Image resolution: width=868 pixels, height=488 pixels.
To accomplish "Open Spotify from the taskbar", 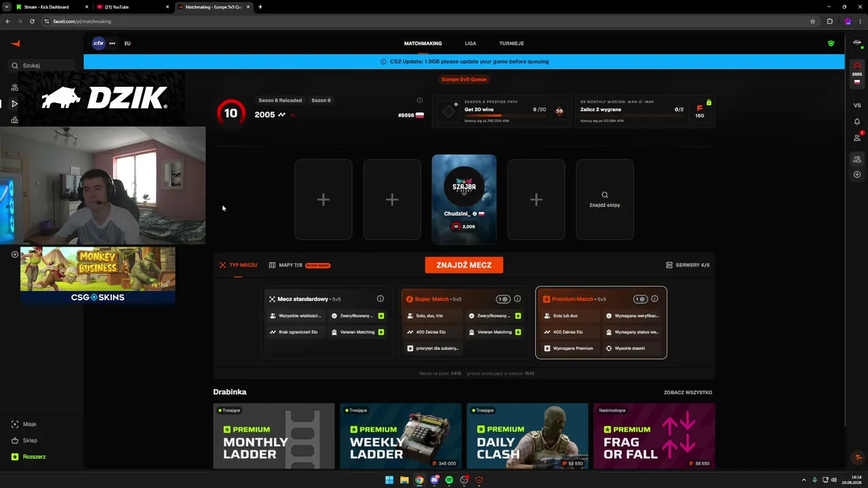I will [449, 480].
